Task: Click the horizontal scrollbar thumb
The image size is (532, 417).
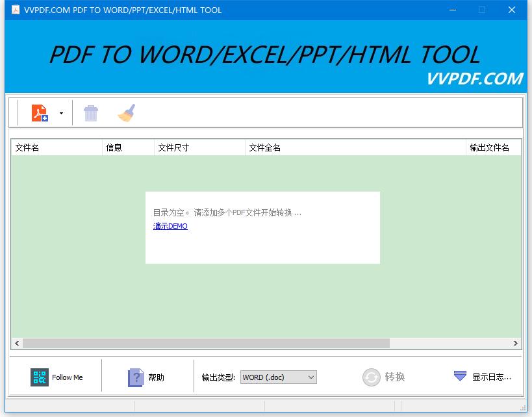Action: click(207, 344)
